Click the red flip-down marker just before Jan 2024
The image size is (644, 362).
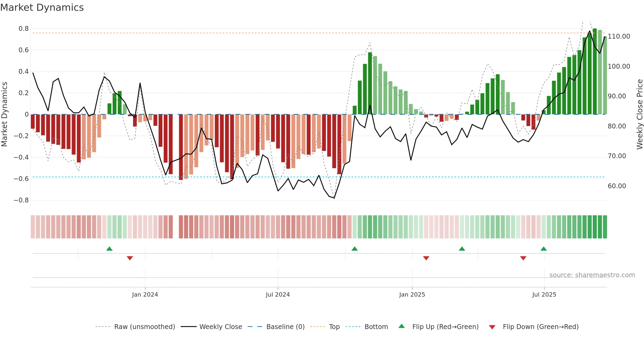[x=130, y=258]
